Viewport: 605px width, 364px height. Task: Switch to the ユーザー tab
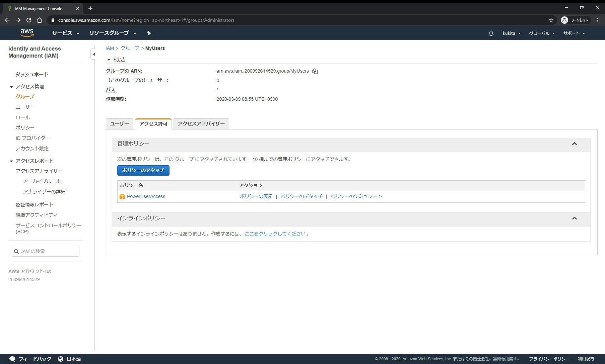119,124
